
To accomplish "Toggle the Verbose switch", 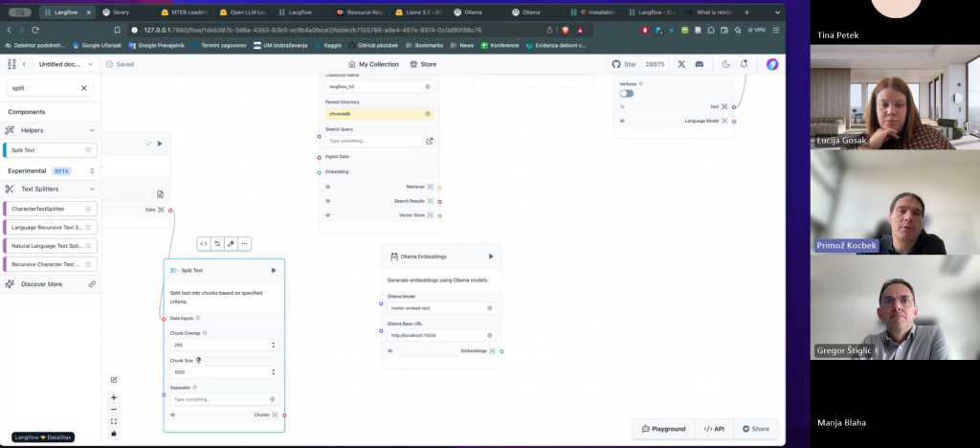I will click(626, 94).
